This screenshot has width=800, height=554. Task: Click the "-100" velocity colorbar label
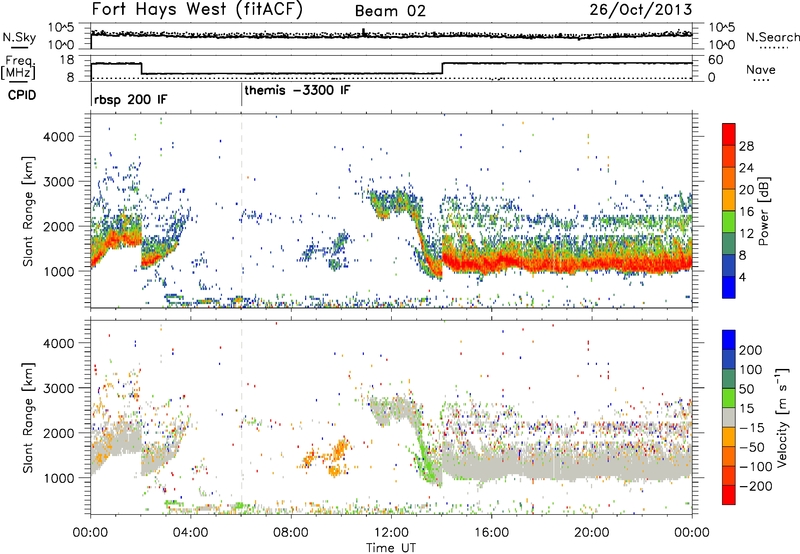click(755, 467)
